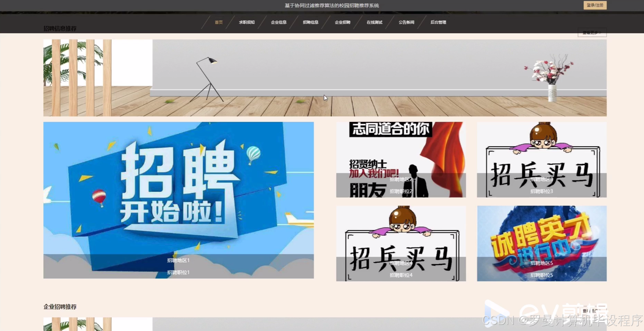
Task: Open 后台管理 admin link
Action: coord(438,22)
